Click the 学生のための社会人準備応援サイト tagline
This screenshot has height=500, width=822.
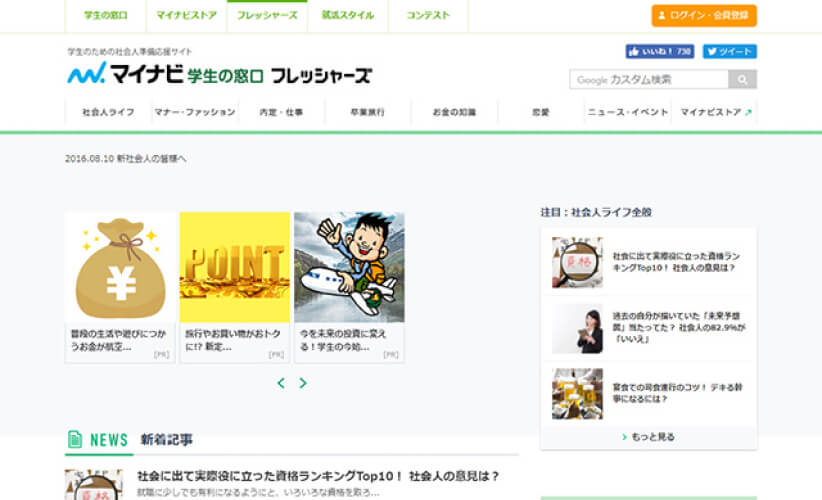click(129, 51)
